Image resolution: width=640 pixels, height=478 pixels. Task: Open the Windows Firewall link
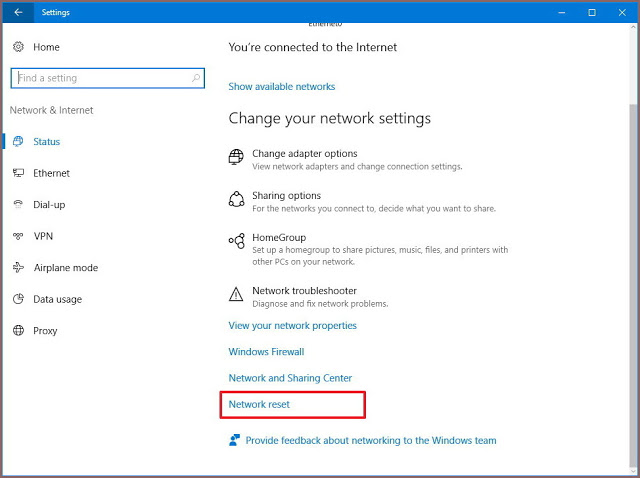pos(266,352)
